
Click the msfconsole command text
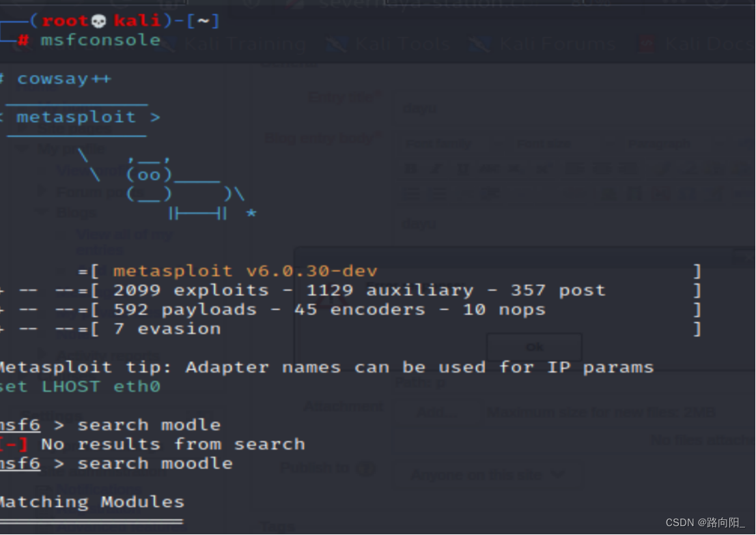[x=100, y=40]
